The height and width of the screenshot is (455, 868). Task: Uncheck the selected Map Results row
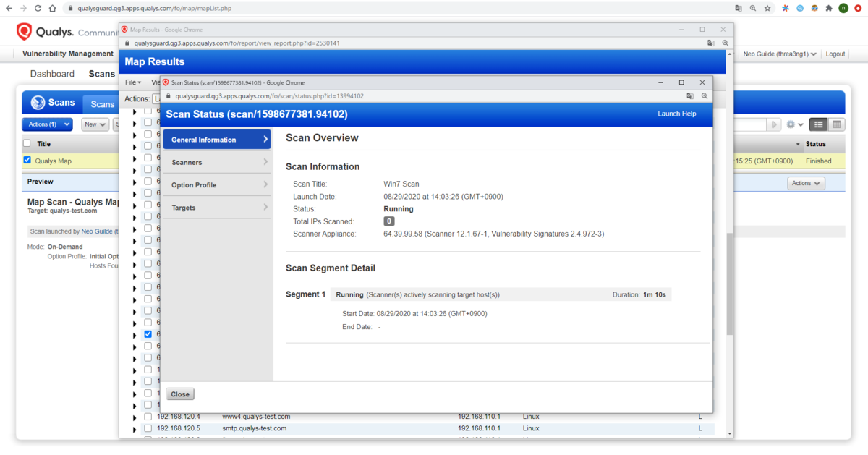point(148,334)
